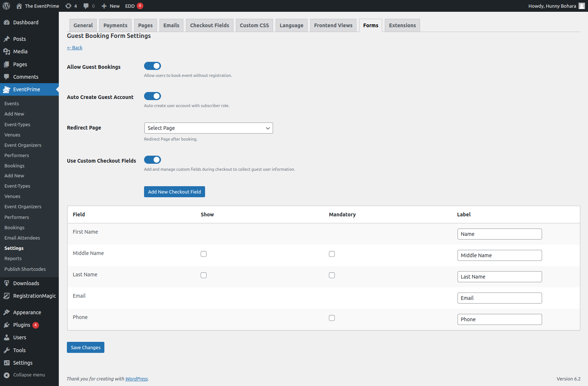Image resolution: width=588 pixels, height=386 pixels.
Task: Click the WordPress logo icon
Action: coord(6,6)
